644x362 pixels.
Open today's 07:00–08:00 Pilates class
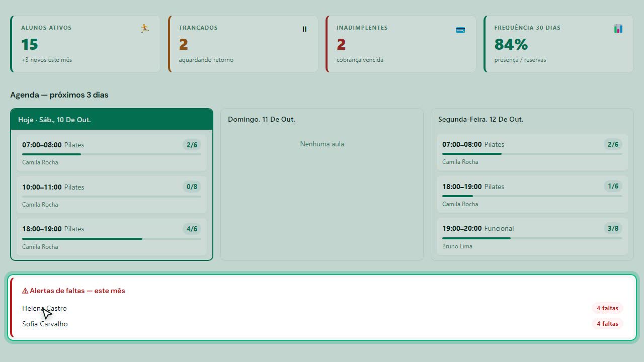[112, 152]
